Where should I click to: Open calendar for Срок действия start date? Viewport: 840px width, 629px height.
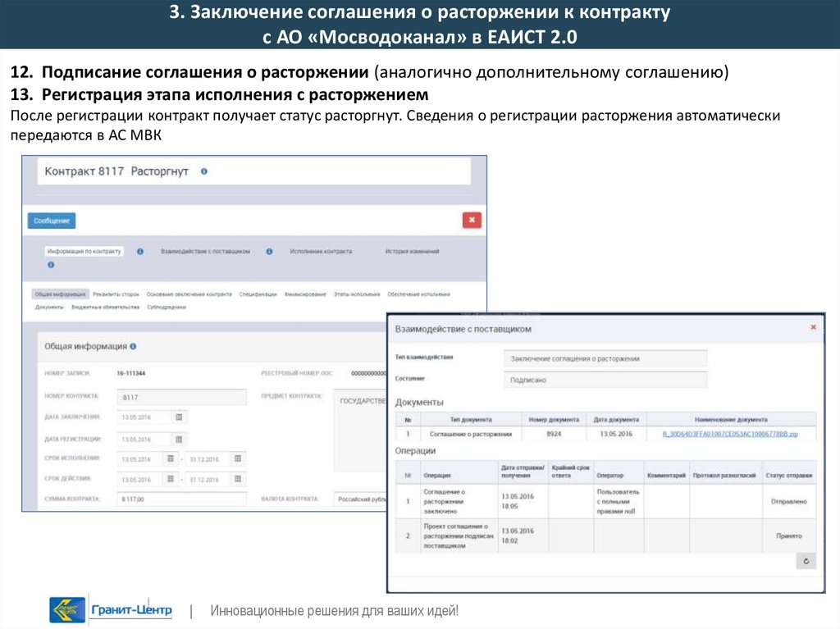point(171,479)
